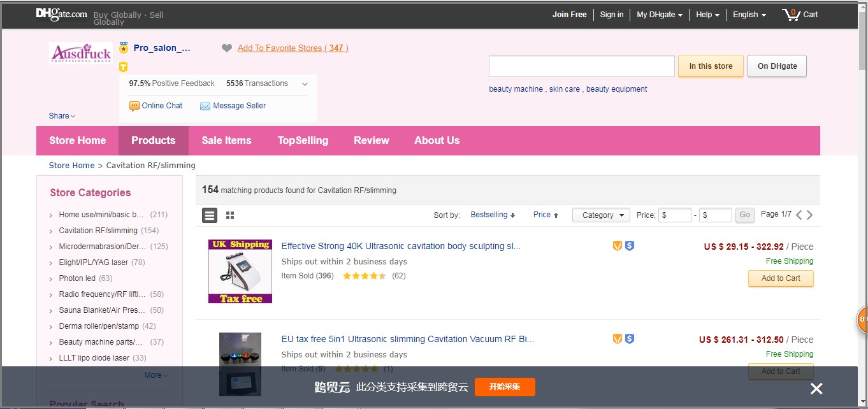Click Join Free link
Screen dimensions: 868x409
click(x=570, y=15)
